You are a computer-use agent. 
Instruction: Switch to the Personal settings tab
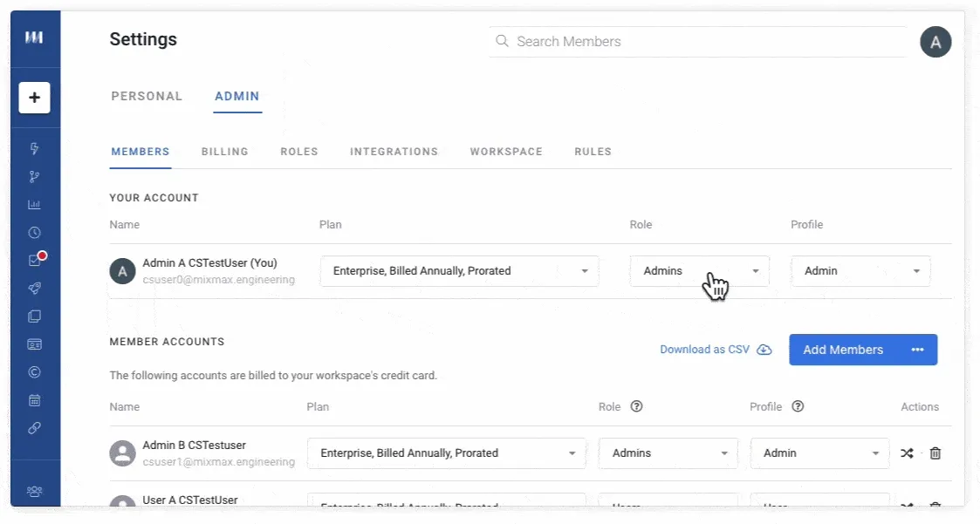(x=147, y=96)
